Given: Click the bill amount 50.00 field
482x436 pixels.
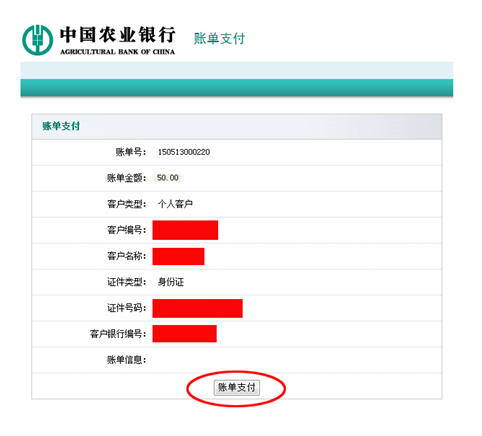Looking at the screenshot, I should point(168,178).
